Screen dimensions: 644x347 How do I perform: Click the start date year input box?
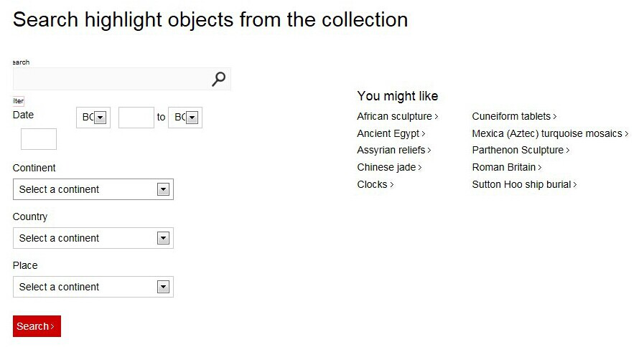click(136, 118)
